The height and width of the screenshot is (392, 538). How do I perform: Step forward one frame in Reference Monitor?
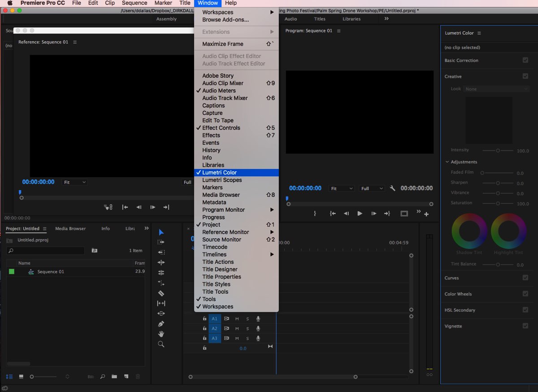point(152,207)
